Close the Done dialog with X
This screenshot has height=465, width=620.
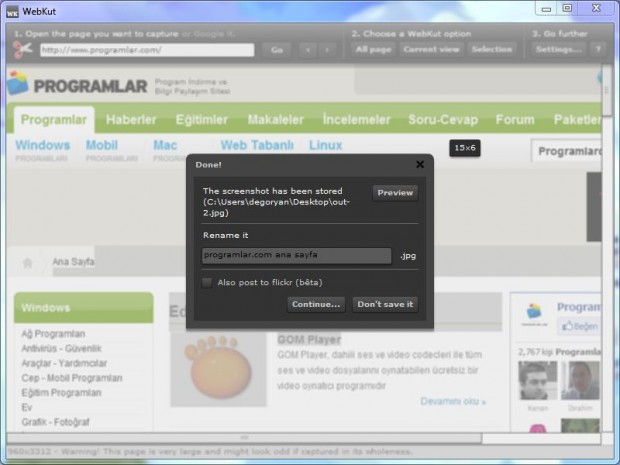[x=420, y=164]
